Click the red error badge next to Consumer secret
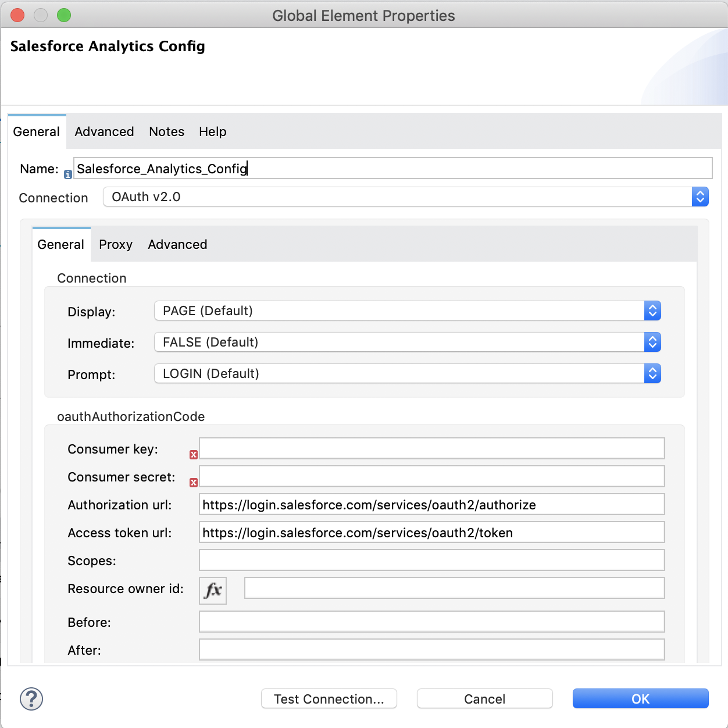Image resolution: width=728 pixels, height=728 pixels. pyautogui.click(x=193, y=483)
